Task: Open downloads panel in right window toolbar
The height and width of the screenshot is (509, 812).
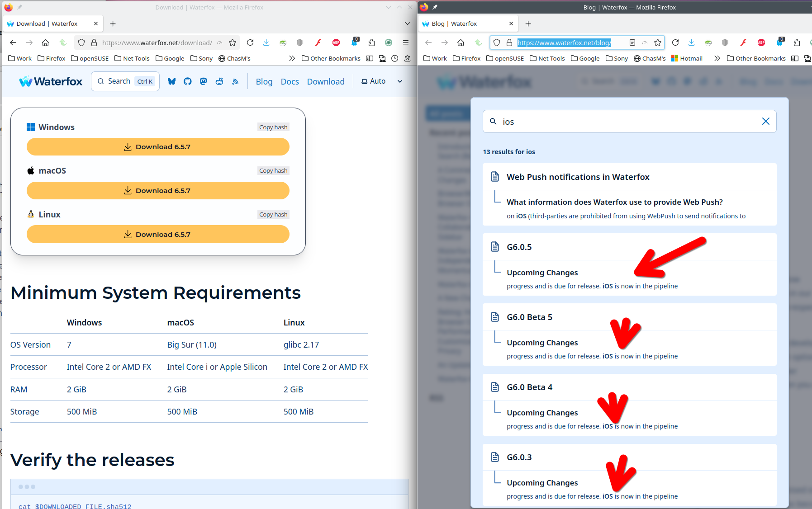Action: click(691, 42)
